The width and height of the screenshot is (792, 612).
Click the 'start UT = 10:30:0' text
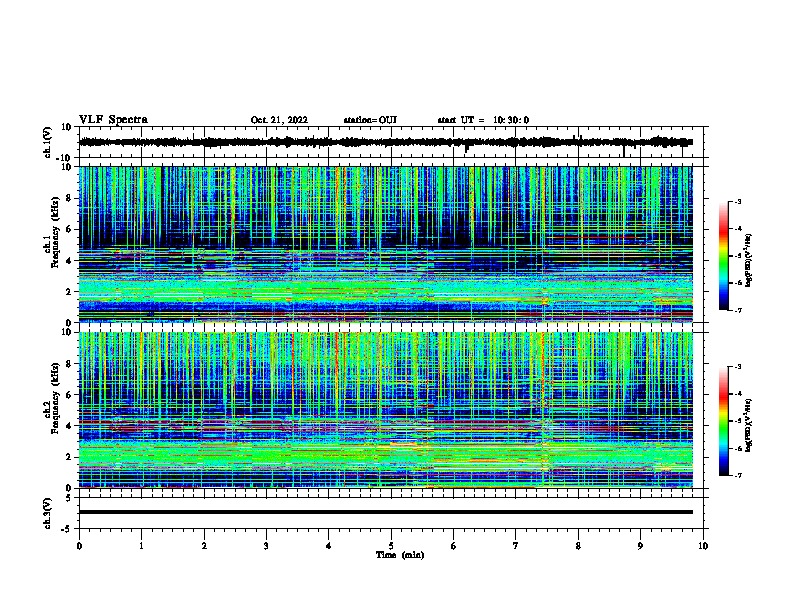pos(483,120)
